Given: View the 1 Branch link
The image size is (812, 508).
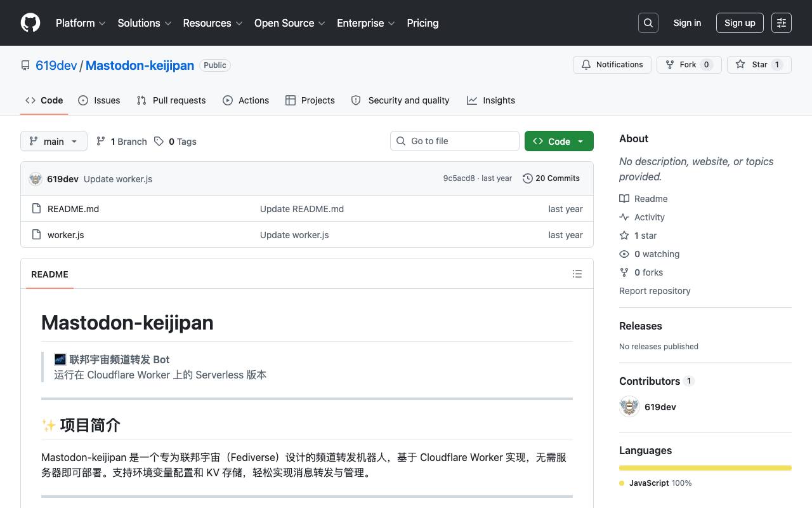Looking at the screenshot, I should [121, 142].
